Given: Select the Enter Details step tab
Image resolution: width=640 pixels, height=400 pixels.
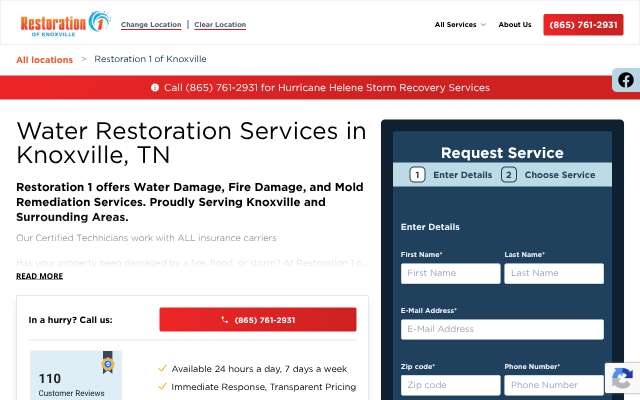Looking at the screenshot, I should (x=462, y=175).
